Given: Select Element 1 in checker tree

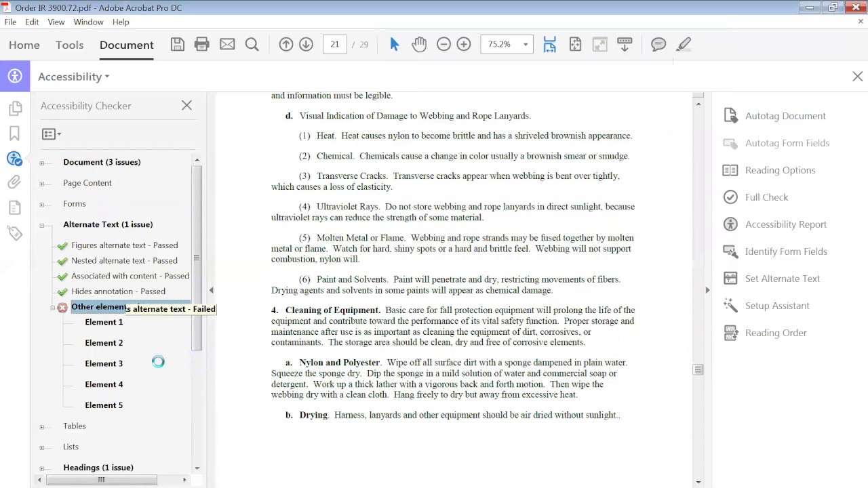Looking at the screenshot, I should (104, 322).
